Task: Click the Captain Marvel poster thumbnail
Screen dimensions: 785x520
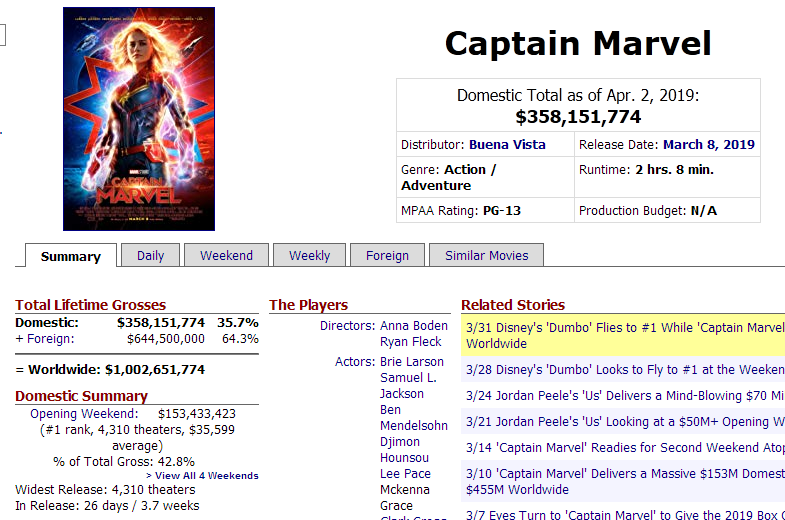Action: pos(138,119)
